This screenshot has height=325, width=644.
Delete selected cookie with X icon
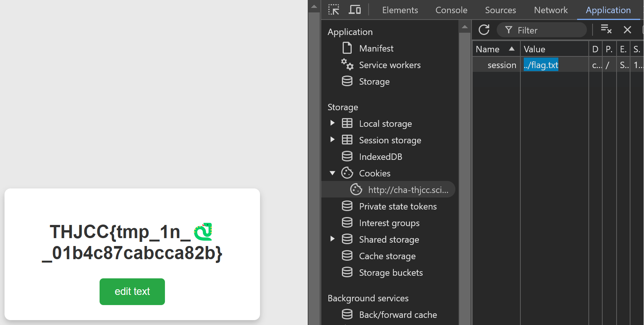coord(627,30)
